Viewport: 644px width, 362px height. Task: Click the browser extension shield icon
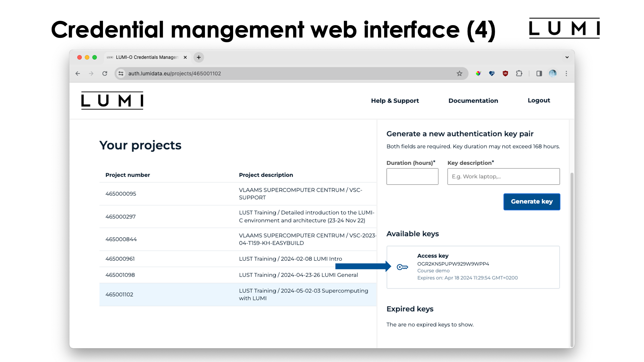[x=505, y=73]
